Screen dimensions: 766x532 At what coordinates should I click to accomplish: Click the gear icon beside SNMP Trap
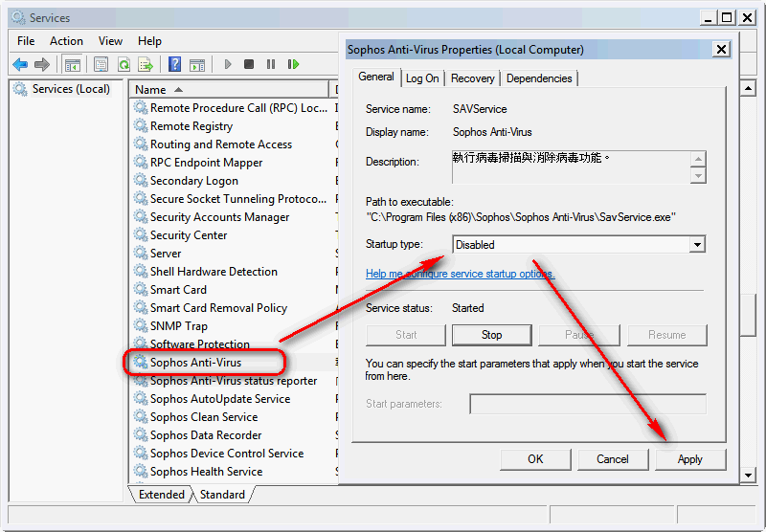click(141, 325)
